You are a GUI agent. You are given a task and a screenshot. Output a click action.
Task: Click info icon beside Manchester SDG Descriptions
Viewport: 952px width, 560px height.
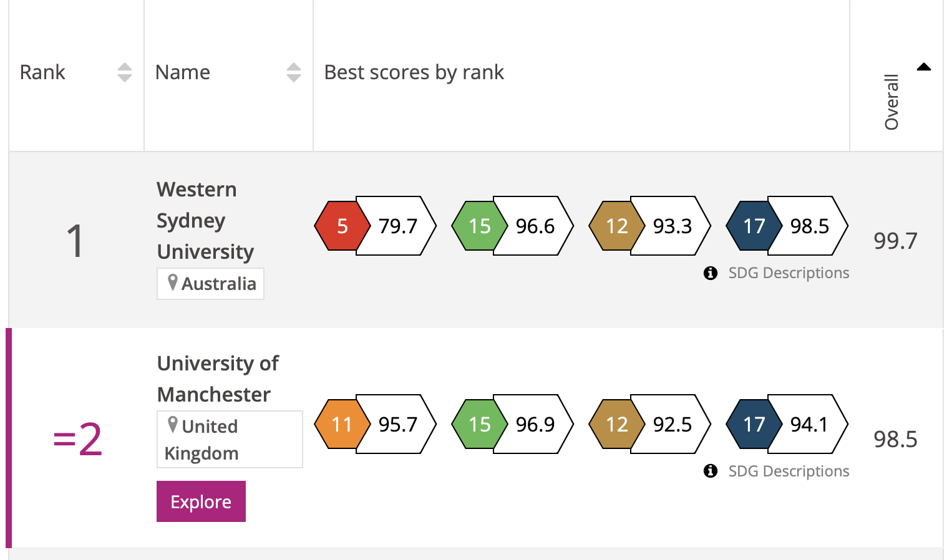(710, 471)
